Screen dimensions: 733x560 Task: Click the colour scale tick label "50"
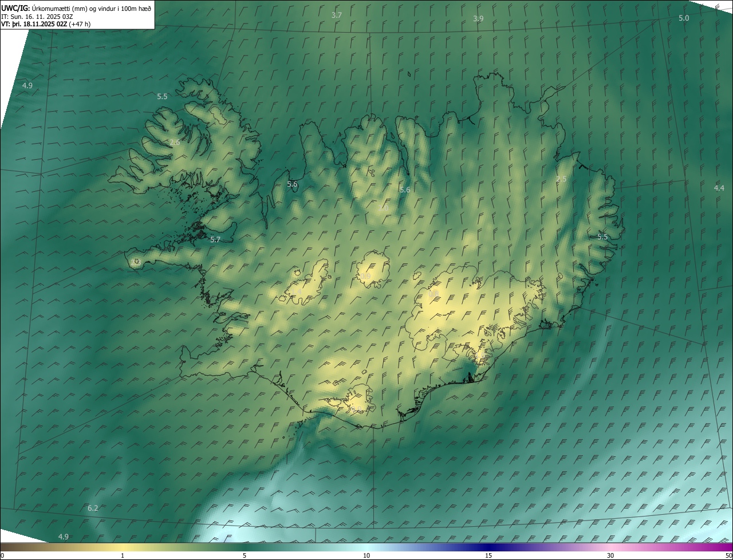point(728,555)
